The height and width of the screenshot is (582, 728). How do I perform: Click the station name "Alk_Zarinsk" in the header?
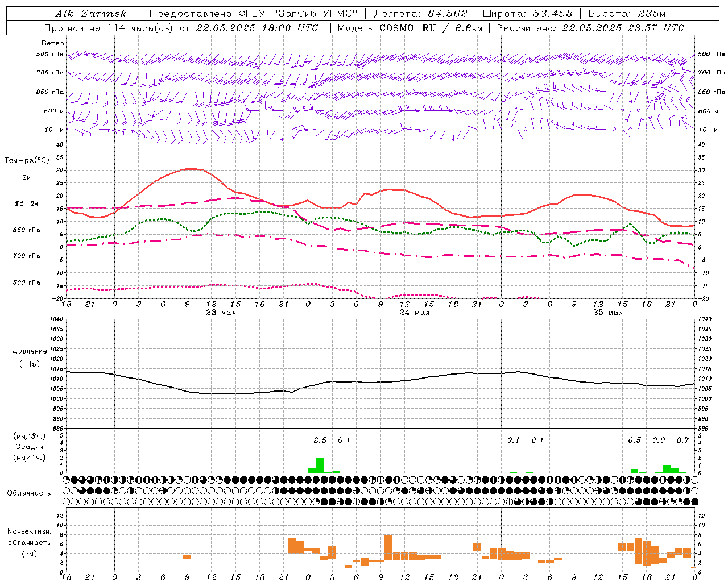point(91,14)
